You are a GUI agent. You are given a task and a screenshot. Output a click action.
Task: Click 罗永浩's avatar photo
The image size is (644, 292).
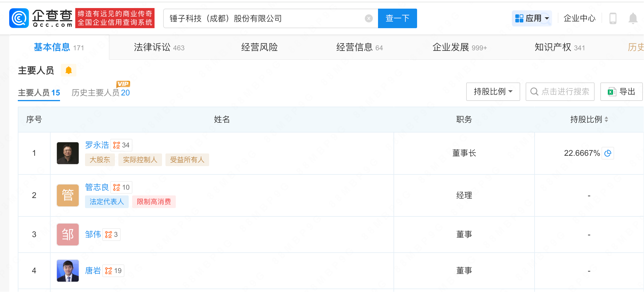[68, 153]
